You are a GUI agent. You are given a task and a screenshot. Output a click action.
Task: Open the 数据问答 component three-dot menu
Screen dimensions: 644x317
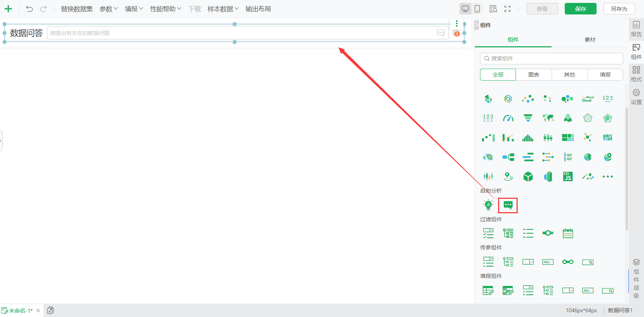click(457, 23)
